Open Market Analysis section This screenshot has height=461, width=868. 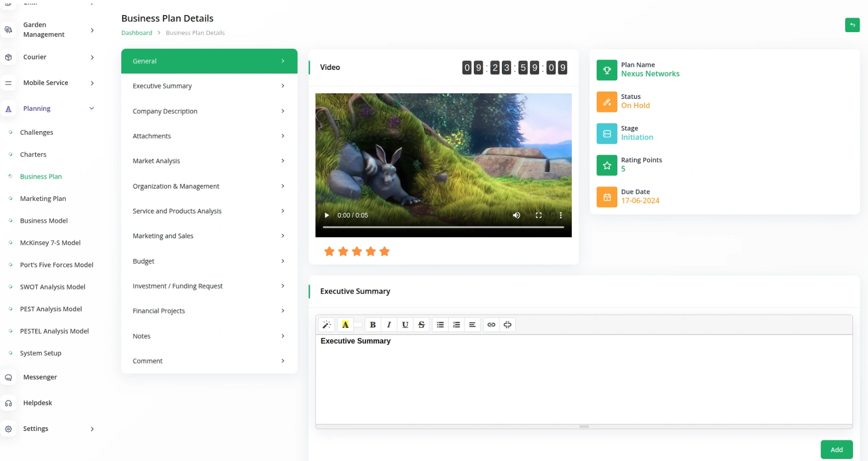click(209, 161)
